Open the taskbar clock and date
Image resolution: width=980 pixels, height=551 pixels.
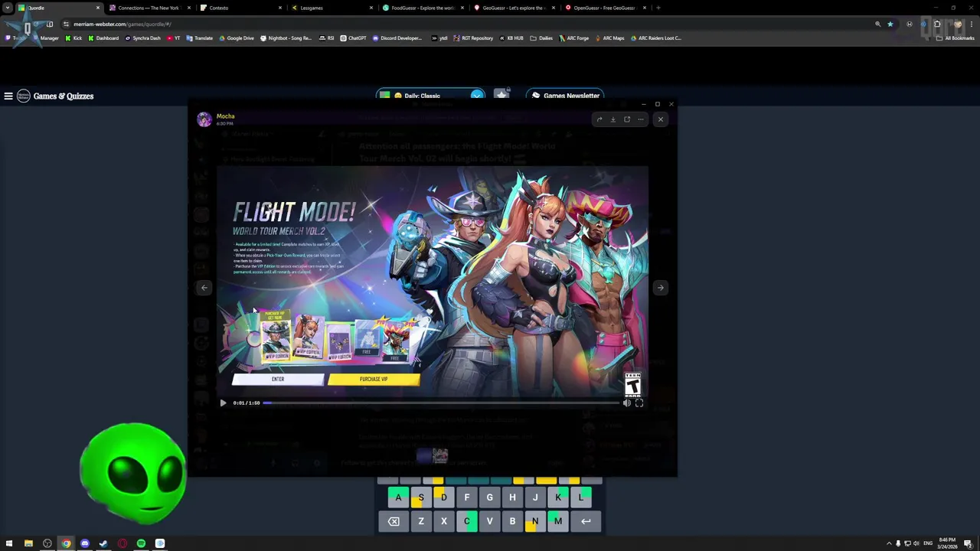point(947,543)
